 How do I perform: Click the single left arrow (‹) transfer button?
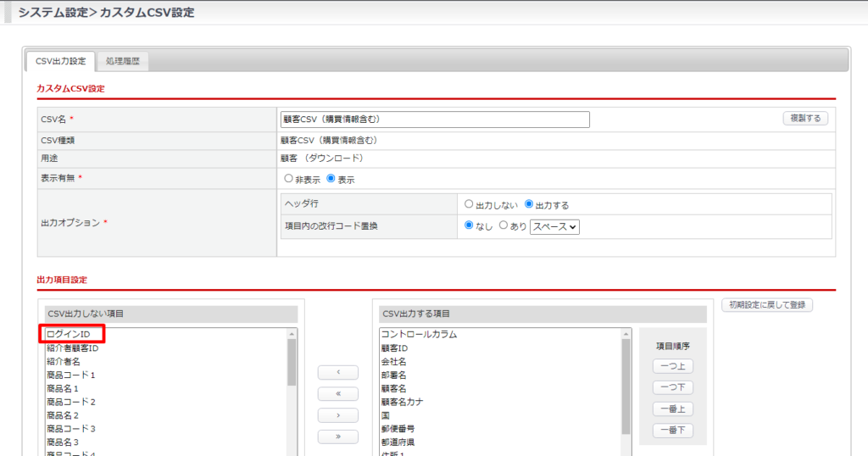click(x=337, y=372)
